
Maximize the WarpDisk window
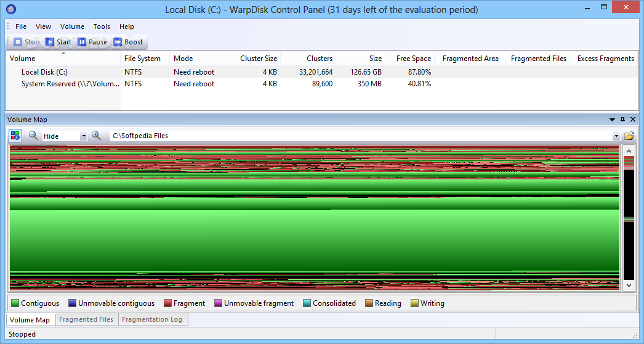(x=604, y=7)
